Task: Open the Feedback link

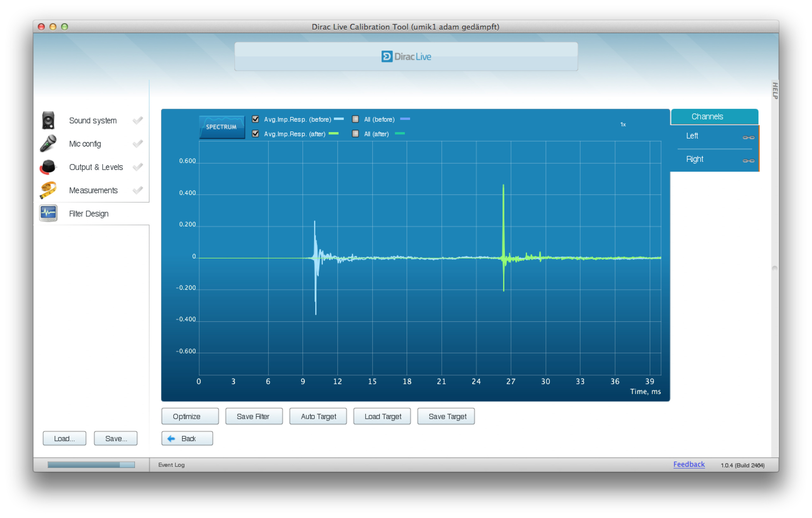Action: point(688,464)
